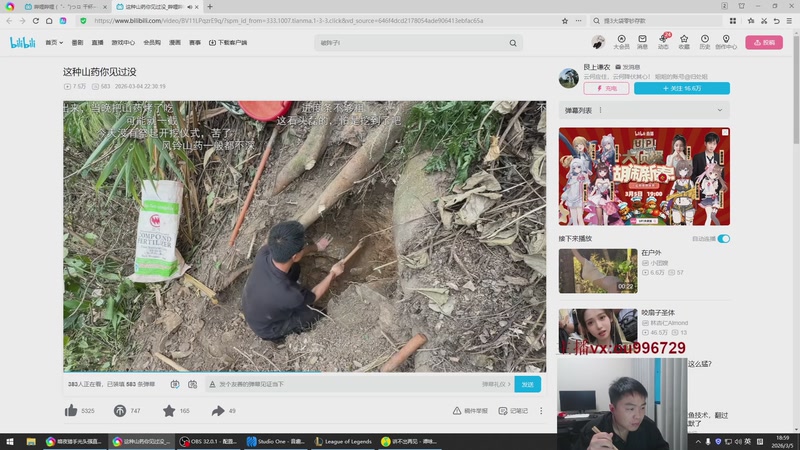Image resolution: width=800 pixels, height=450 pixels.
Task: Expand the 弹幕列表 danmaku list chevron
Action: click(719, 110)
